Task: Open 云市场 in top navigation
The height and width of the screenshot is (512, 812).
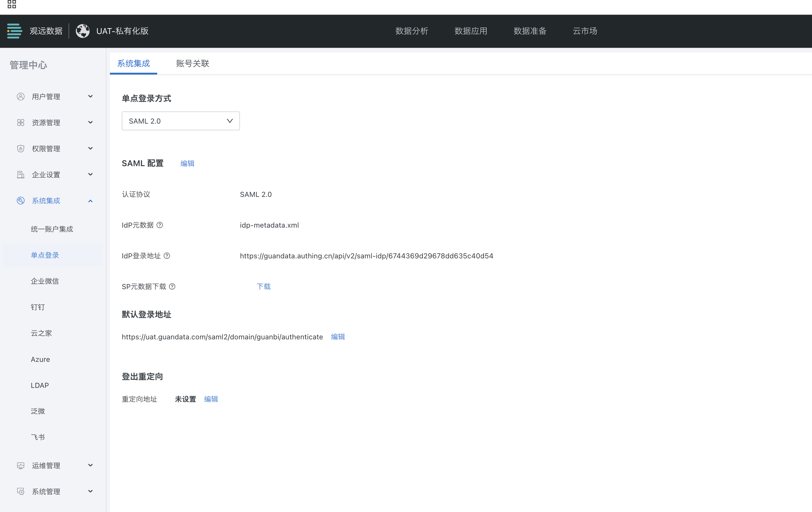Action: (x=585, y=31)
